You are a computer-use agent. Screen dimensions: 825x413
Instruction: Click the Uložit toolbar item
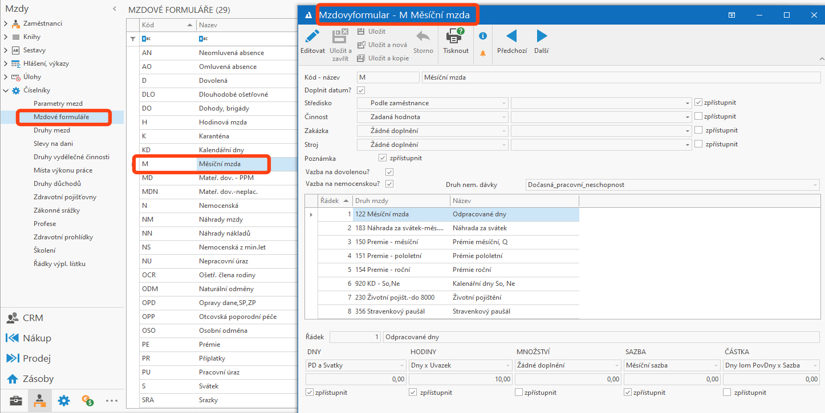371,32
